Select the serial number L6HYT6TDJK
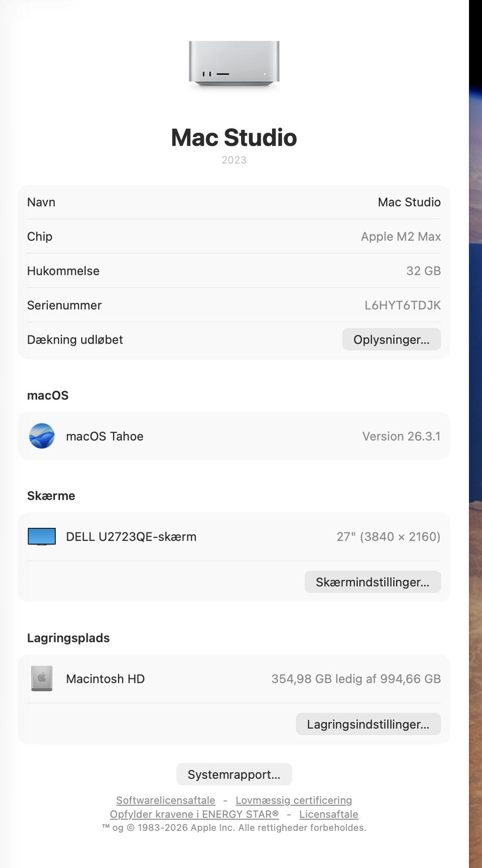The image size is (482, 868). pos(402,305)
